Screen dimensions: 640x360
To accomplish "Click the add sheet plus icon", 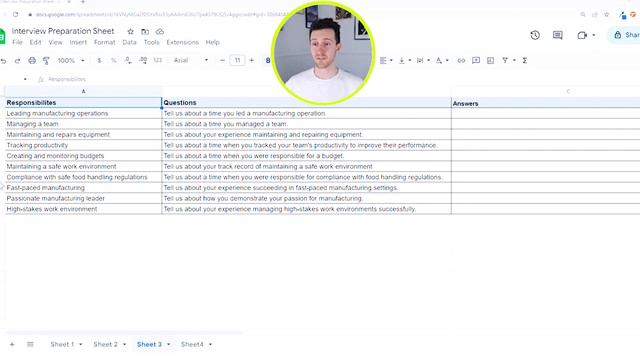I will point(12,344).
